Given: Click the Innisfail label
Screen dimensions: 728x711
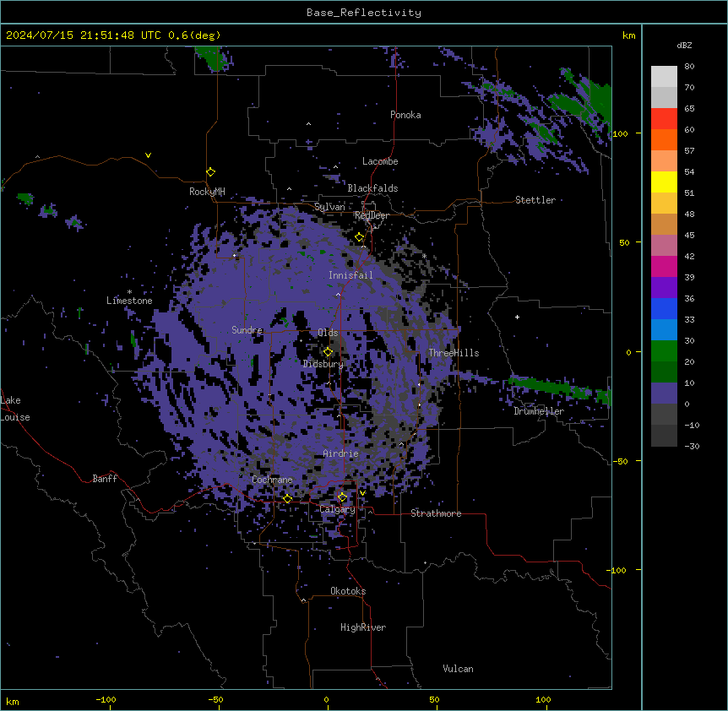Looking at the screenshot, I should pos(350,275).
